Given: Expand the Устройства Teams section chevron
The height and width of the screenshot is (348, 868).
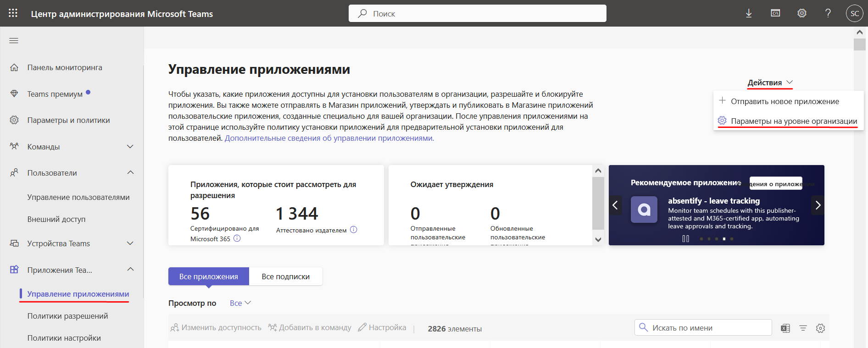Looking at the screenshot, I should click(x=130, y=243).
